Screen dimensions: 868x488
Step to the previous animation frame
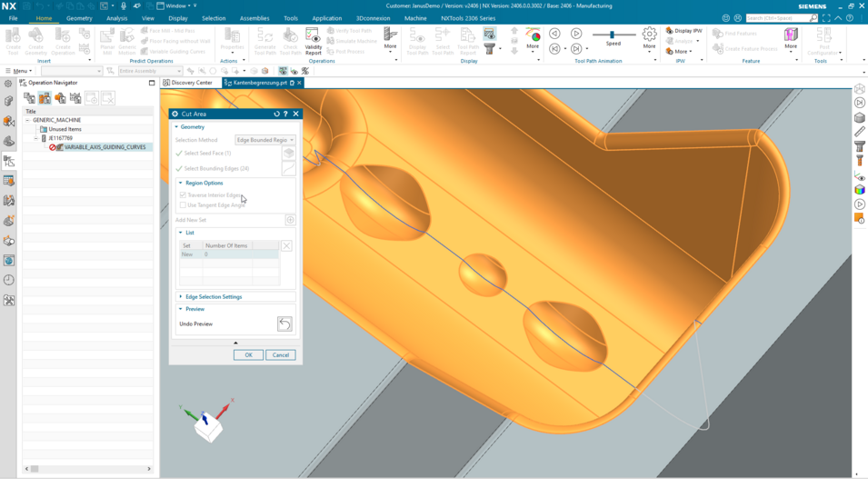point(554,49)
